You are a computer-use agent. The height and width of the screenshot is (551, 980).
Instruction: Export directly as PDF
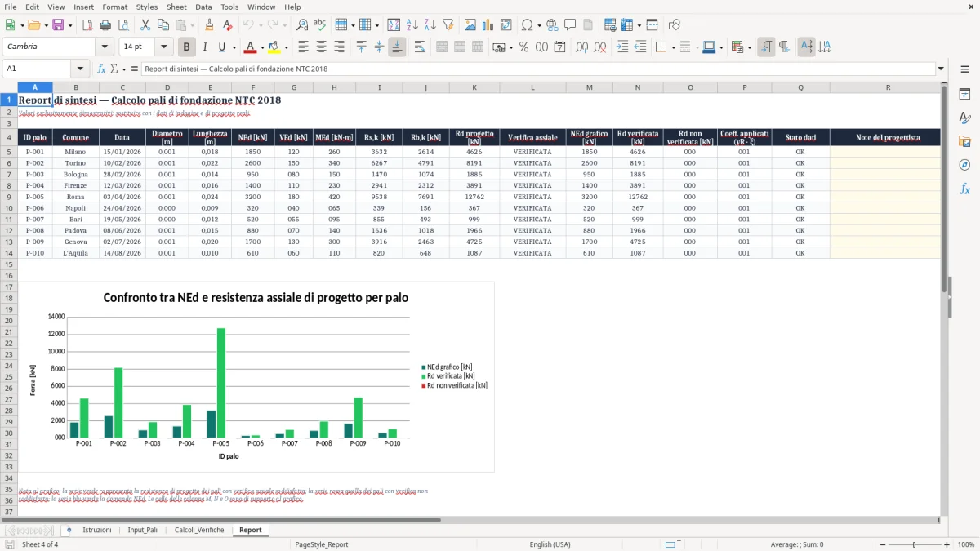point(87,25)
